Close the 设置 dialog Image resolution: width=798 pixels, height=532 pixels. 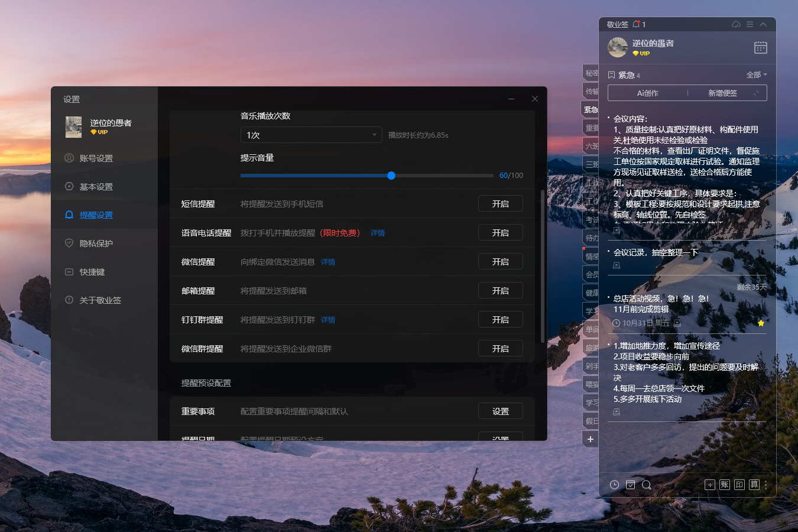[x=535, y=99]
